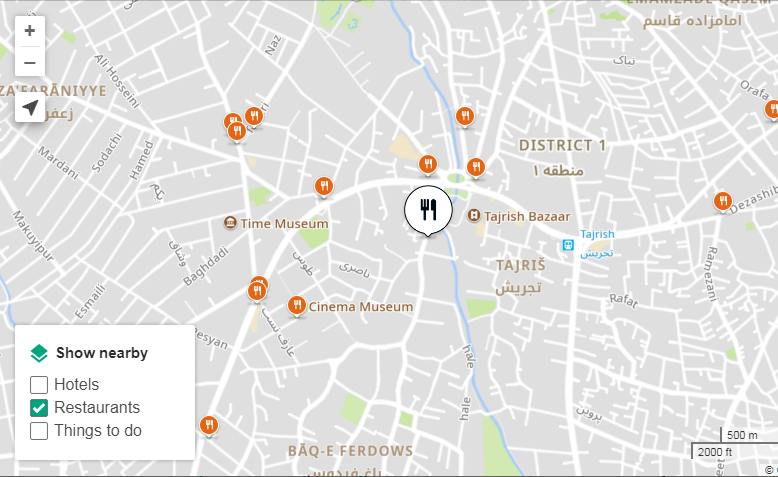Image resolution: width=778 pixels, height=477 pixels.
Task: Enable the Hotels checkbox
Action: [x=39, y=385]
